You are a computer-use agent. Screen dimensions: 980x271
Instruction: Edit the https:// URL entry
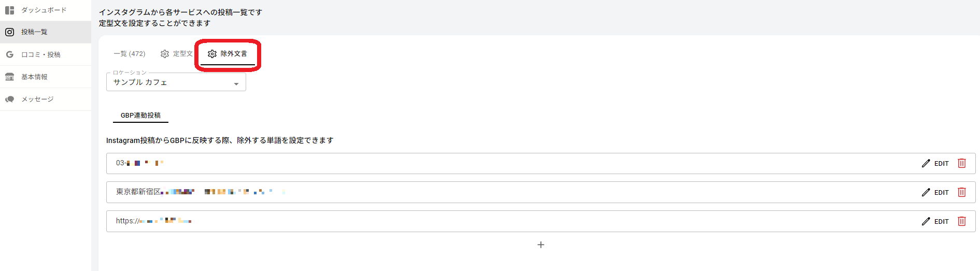pyautogui.click(x=935, y=221)
